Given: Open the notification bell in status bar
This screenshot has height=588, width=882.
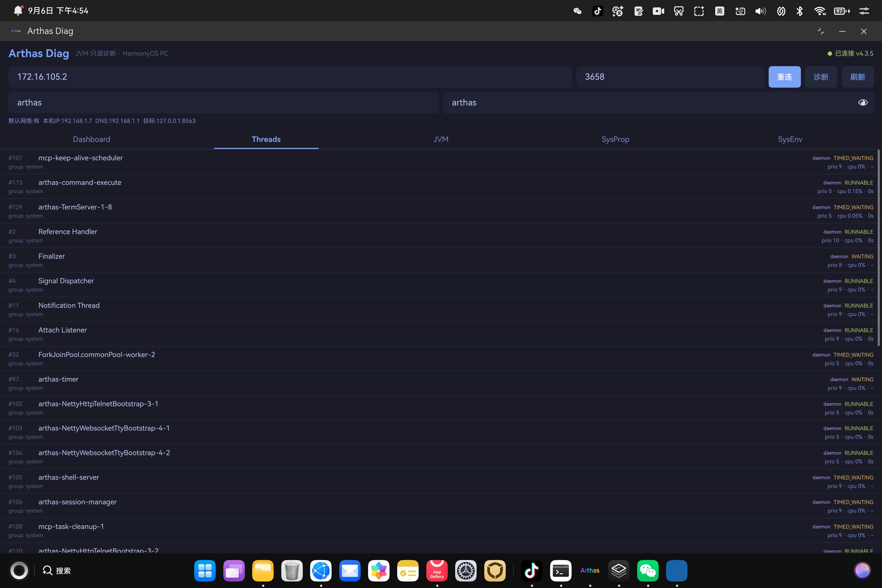Looking at the screenshot, I should [x=18, y=10].
